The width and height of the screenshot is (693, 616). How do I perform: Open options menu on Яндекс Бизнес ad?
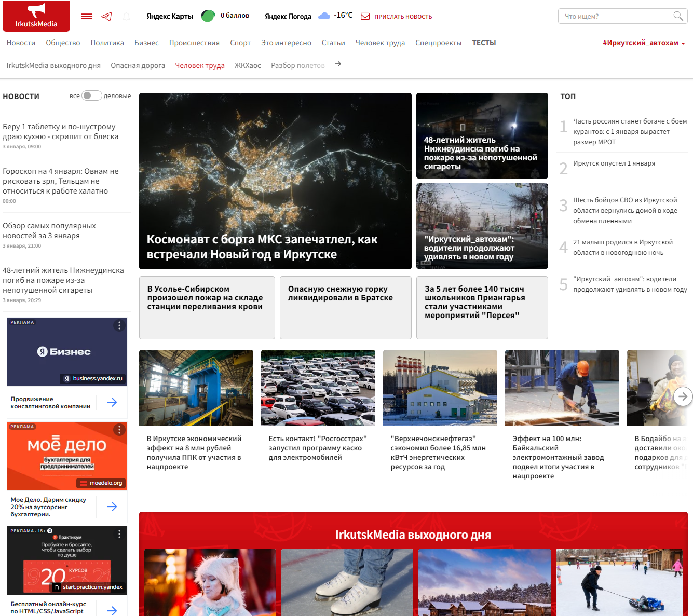pyautogui.click(x=119, y=325)
